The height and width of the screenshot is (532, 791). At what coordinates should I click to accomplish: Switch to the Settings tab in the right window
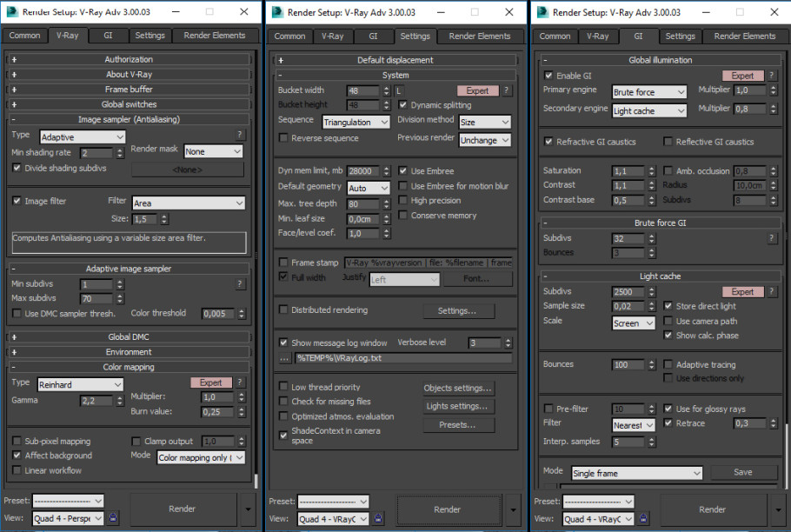click(x=680, y=37)
